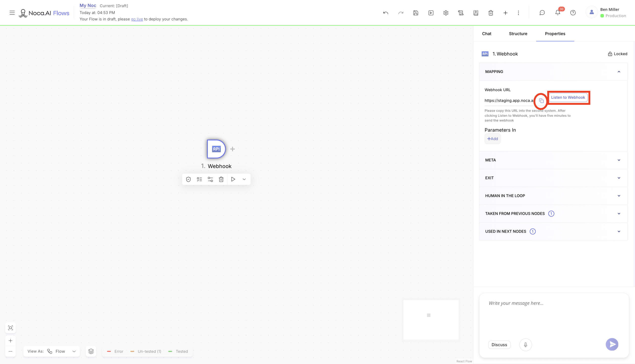Click the undo arrow icon

tap(386, 13)
